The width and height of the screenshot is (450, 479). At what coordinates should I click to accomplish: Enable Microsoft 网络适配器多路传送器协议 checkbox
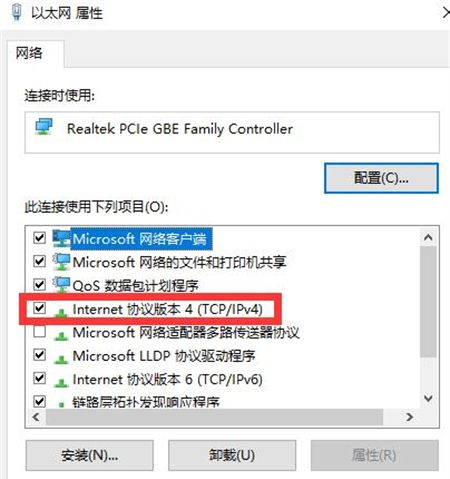pos(40,331)
